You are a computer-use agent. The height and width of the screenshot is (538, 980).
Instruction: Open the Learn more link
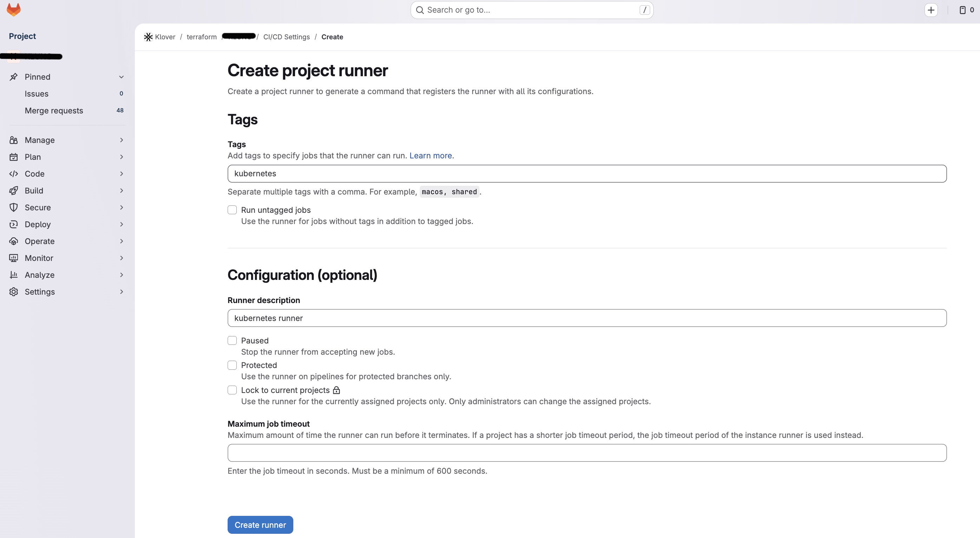tap(430, 156)
